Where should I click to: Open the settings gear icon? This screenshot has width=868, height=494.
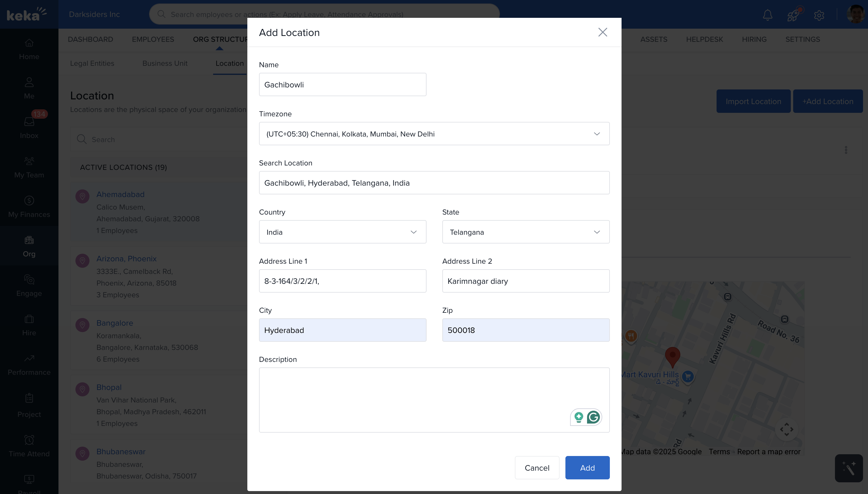[819, 15]
